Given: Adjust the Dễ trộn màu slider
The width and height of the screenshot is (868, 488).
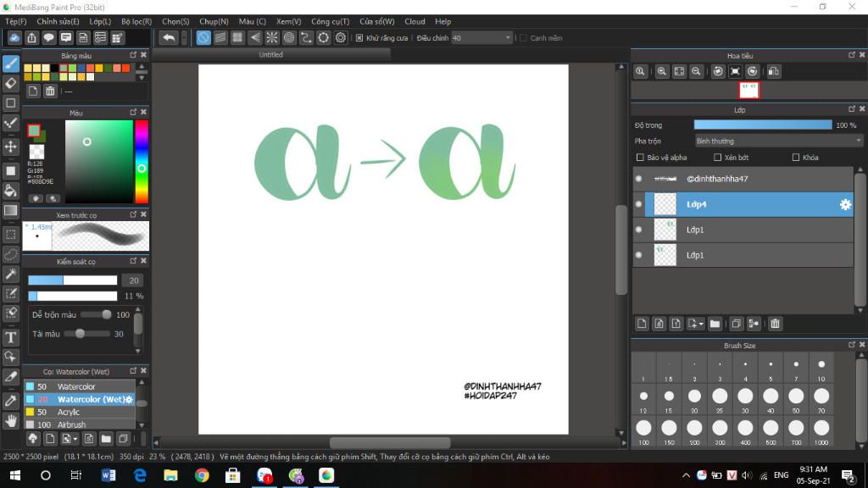Looking at the screenshot, I should coord(97,315).
